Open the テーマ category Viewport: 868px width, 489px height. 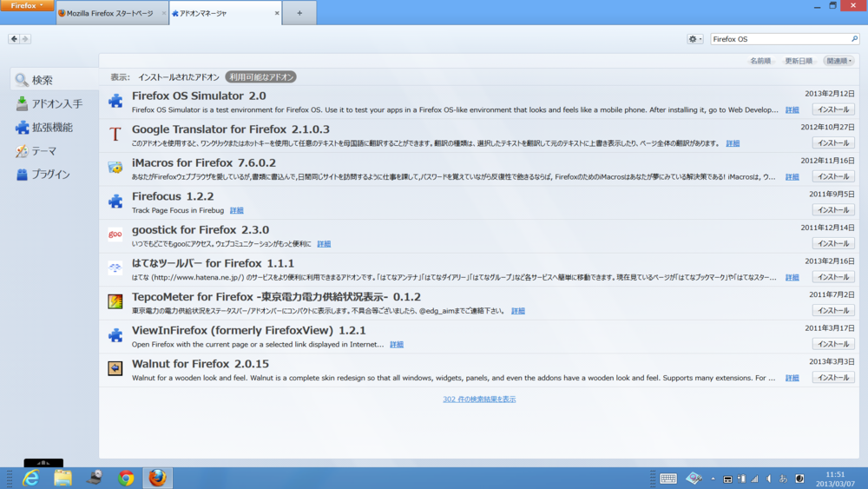click(54, 151)
